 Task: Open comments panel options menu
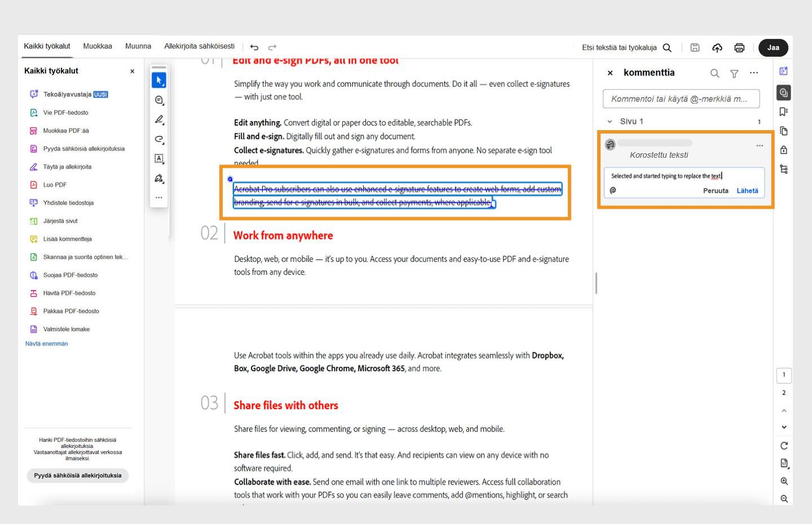754,73
